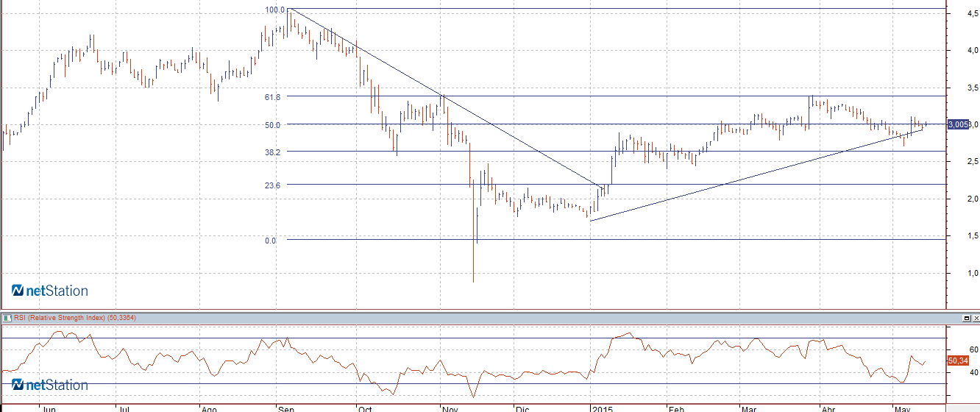
Task: Click the 3,005 current price tag
Action: pos(958,124)
